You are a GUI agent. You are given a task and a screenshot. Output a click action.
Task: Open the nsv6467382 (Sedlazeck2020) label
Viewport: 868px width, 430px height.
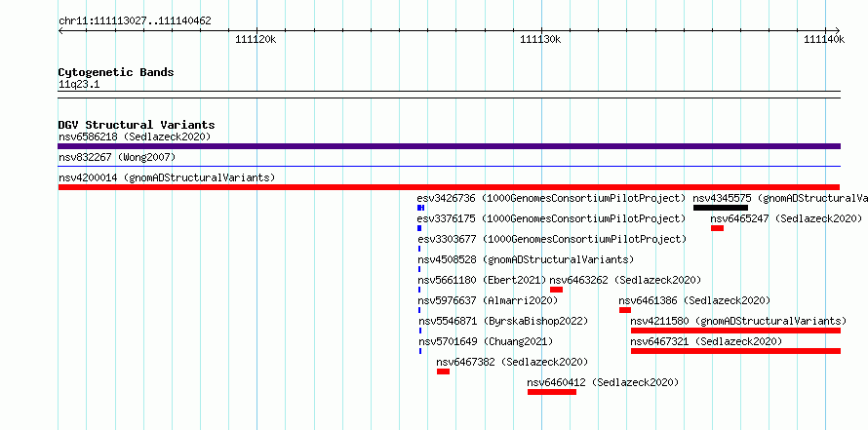coord(512,362)
